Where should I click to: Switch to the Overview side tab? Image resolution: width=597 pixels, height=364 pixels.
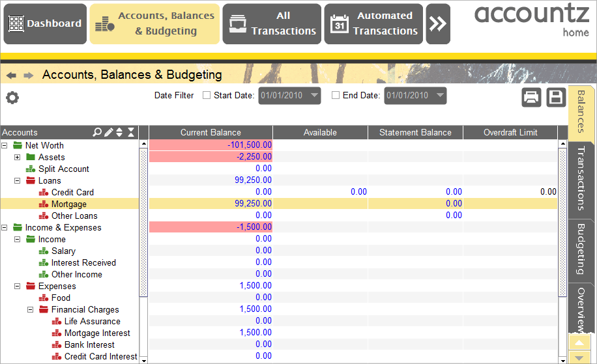581,309
